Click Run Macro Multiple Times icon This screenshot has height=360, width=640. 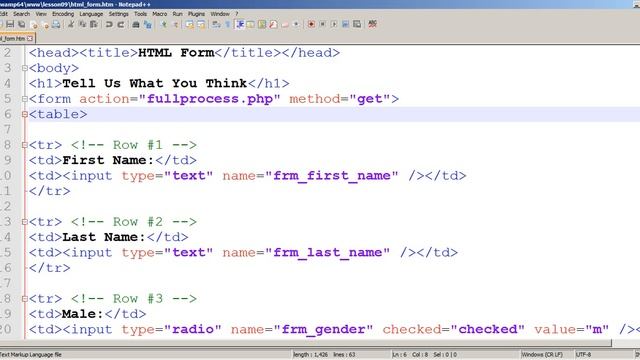345,24
